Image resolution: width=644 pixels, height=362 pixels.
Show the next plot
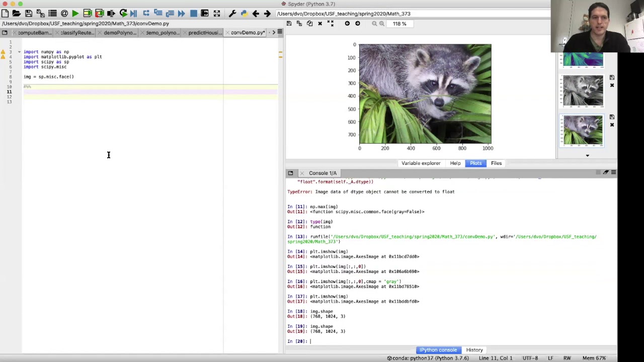[x=358, y=24]
